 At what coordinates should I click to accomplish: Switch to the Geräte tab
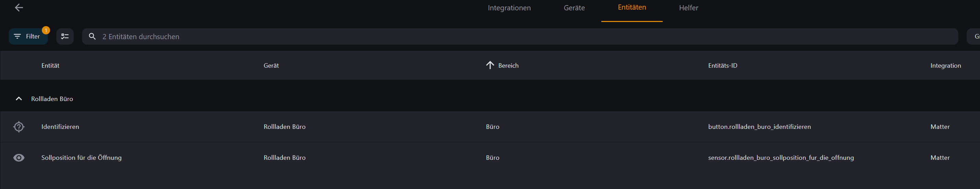point(574,8)
